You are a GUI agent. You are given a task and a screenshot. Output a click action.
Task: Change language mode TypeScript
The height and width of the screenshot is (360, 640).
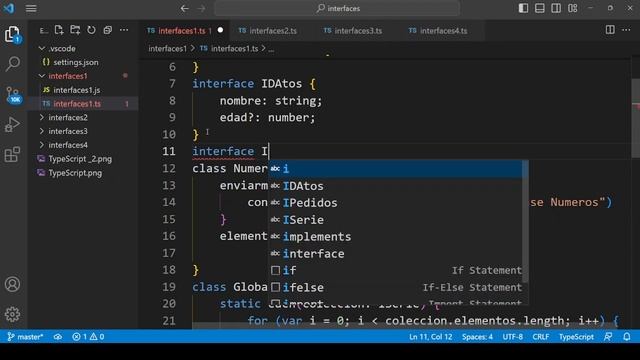tap(576, 337)
